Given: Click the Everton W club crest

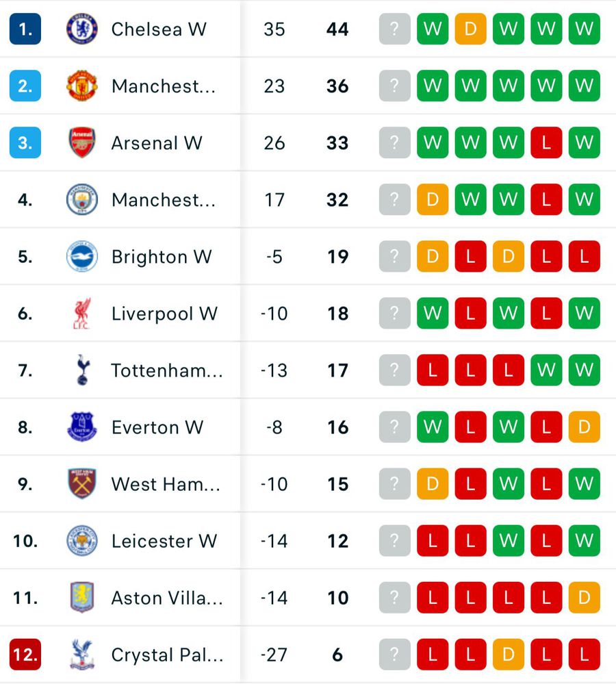Looking at the screenshot, I should click(82, 427).
